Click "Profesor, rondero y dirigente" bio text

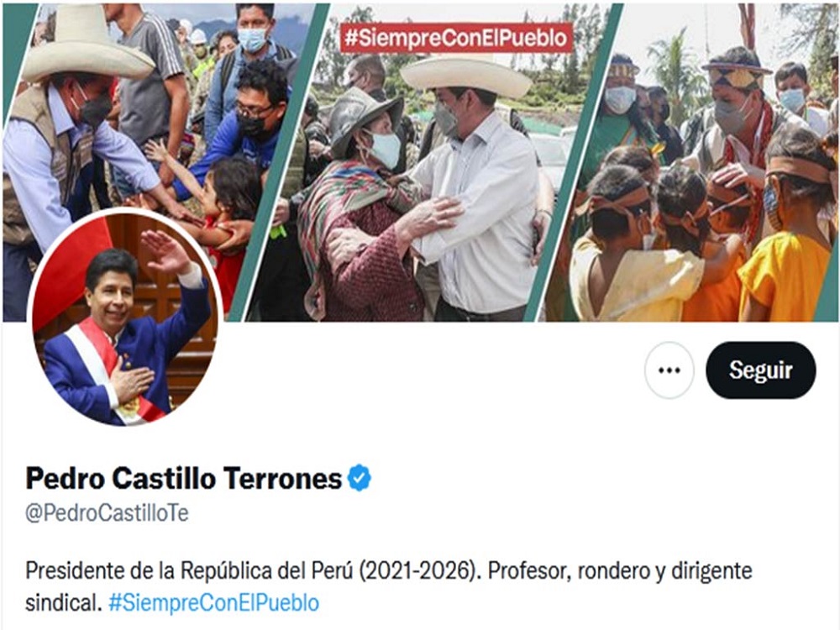pos(620,570)
